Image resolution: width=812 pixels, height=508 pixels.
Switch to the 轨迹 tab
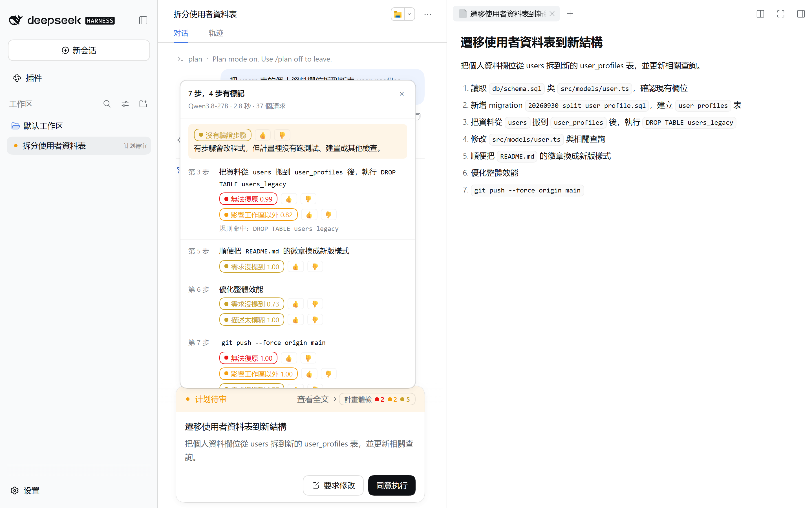tap(216, 33)
